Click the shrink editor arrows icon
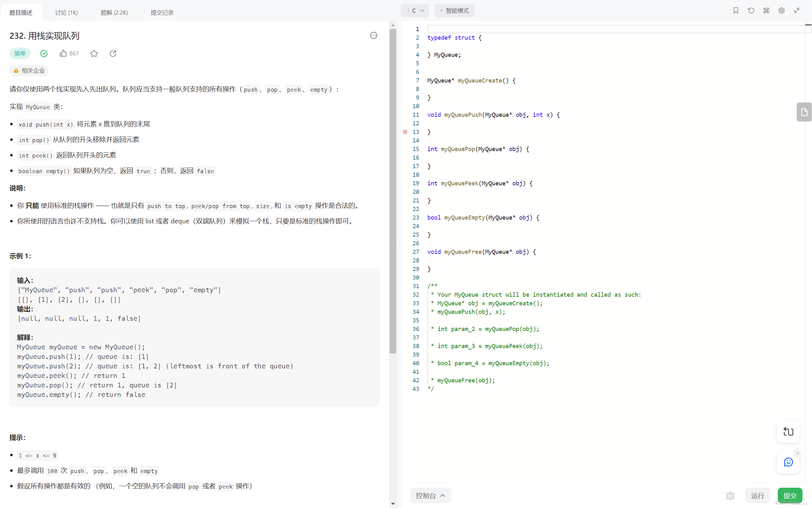Viewport: 812px width, 508px height. pyautogui.click(x=796, y=11)
